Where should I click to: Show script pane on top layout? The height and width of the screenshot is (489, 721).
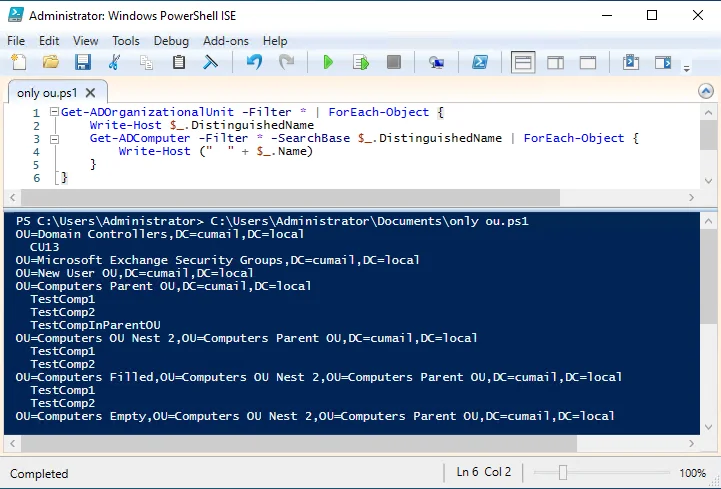523,62
